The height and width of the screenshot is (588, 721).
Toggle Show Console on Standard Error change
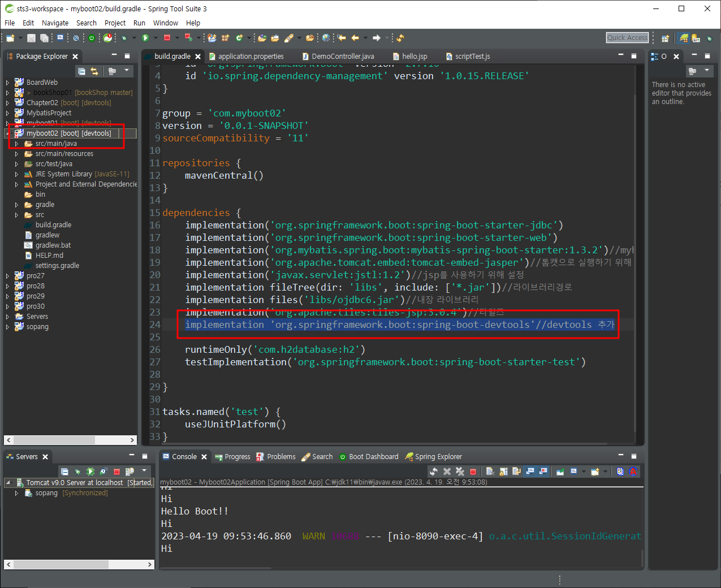point(543,471)
